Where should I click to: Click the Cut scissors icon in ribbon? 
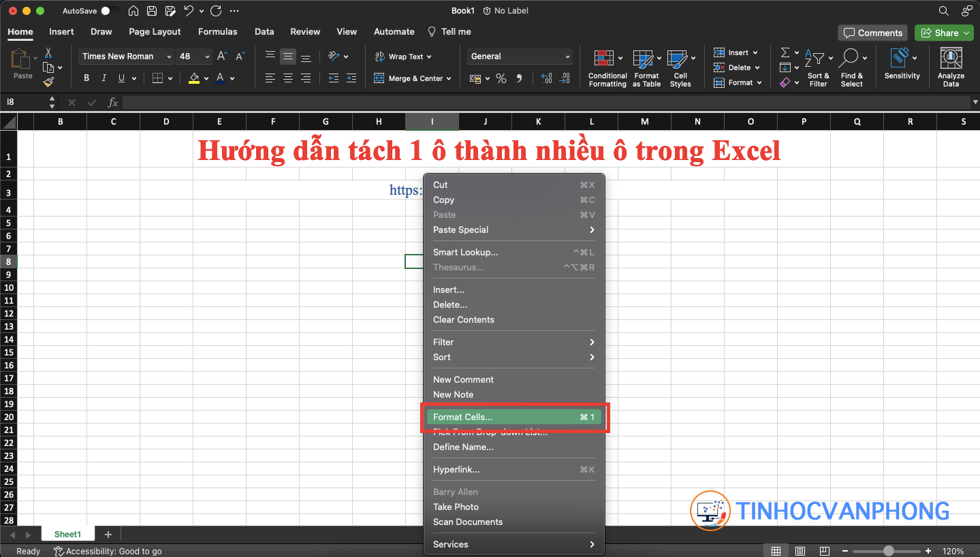[48, 52]
